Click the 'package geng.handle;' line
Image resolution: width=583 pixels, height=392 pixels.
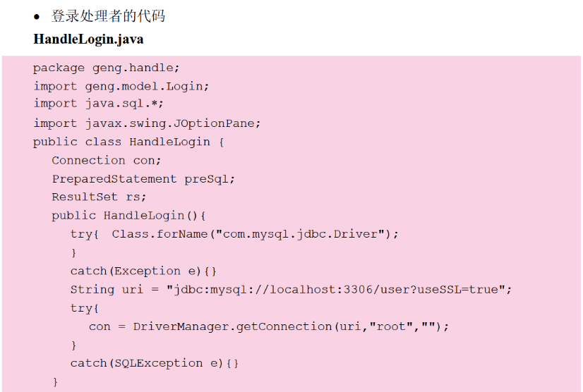[107, 68]
